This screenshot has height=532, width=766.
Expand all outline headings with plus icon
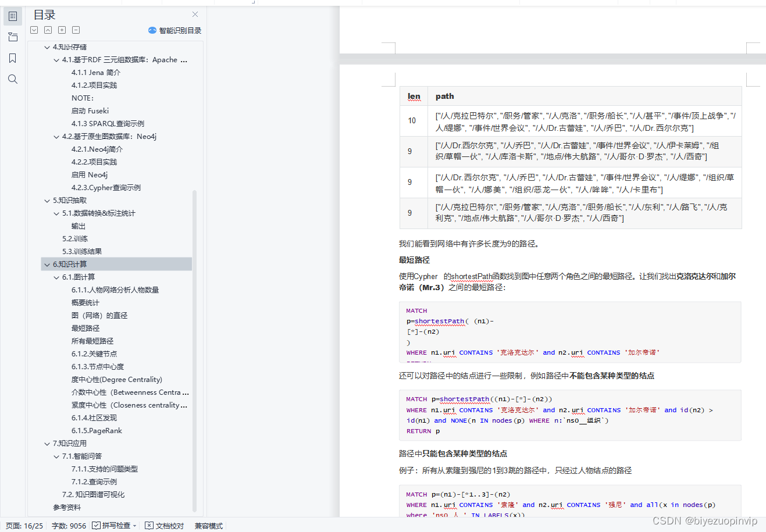(x=62, y=30)
